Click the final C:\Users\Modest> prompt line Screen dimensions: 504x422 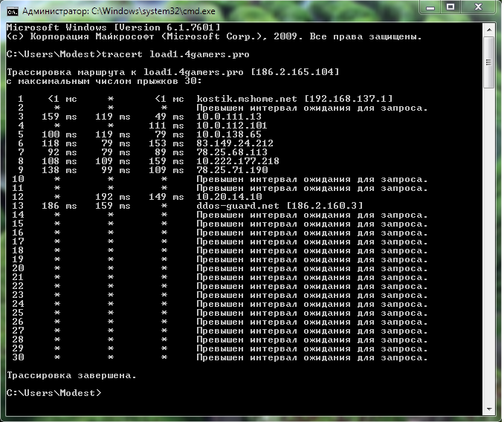click(54, 392)
